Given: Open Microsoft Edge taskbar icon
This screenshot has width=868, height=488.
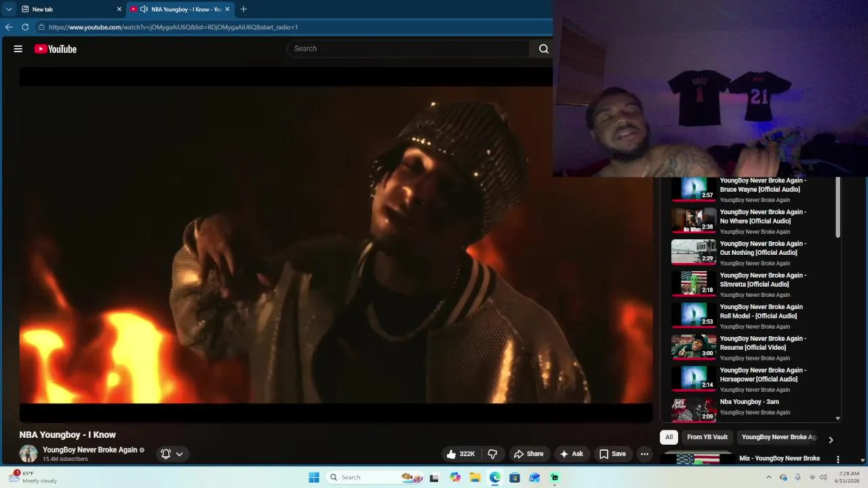Looking at the screenshot, I should point(495,477).
